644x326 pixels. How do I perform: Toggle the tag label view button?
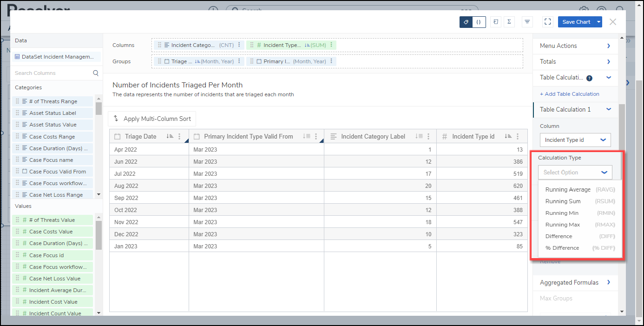pos(466,22)
